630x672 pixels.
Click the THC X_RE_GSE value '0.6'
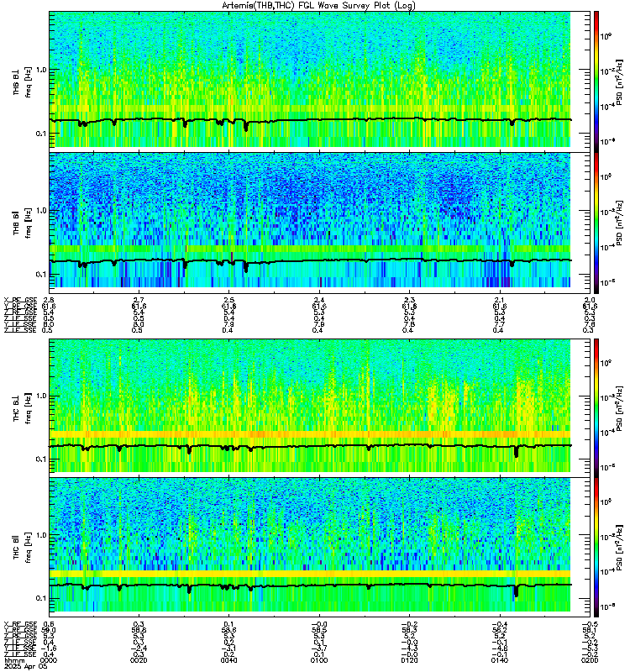[49, 624]
